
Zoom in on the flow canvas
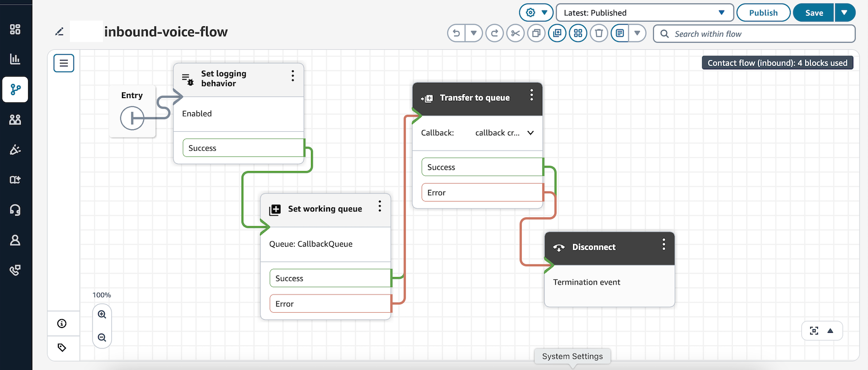coord(102,315)
